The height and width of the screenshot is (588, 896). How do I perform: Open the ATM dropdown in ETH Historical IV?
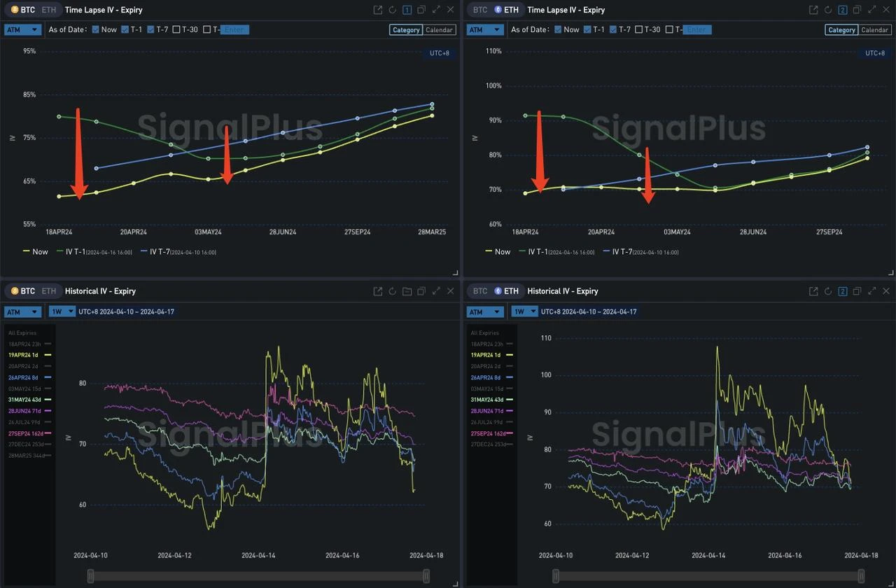[485, 311]
